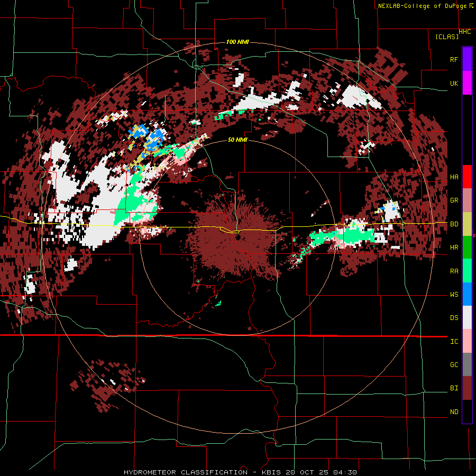The width and height of the screenshot is (476, 476).
Task: Click the RF purple legend swatch
Action: pyautogui.click(x=467, y=59)
